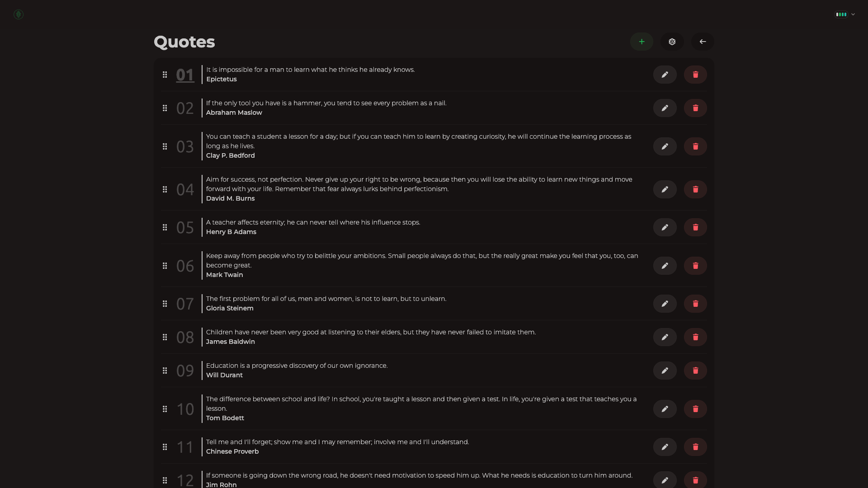Grab the drag handle for quote 11
This screenshot has width=868, height=488.
point(165,447)
